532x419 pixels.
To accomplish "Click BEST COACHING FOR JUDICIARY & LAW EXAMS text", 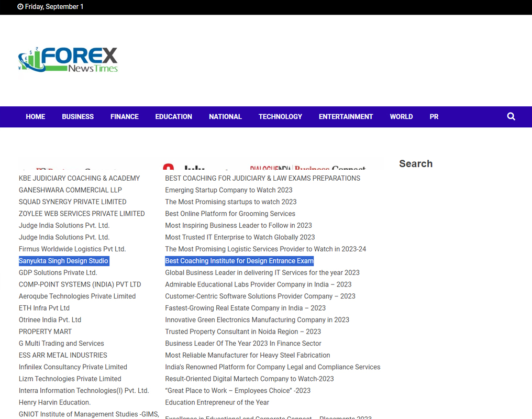I will (x=263, y=178).
